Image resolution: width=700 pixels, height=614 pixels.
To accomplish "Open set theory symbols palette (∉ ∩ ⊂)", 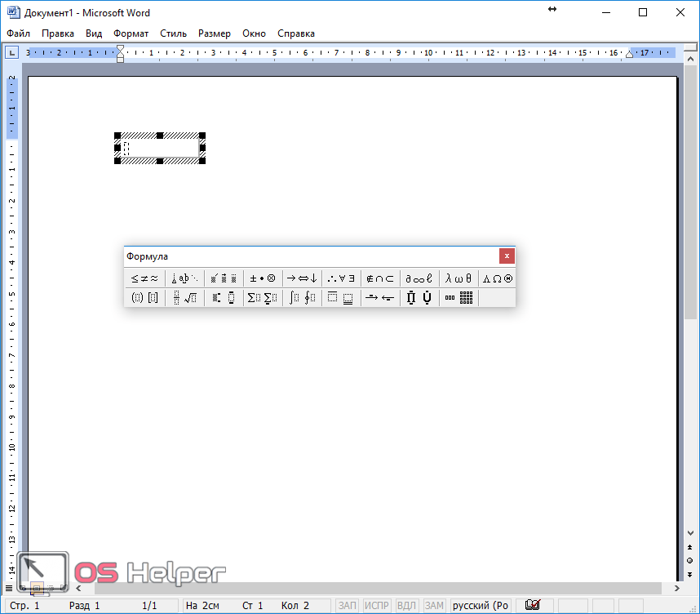I will (380, 278).
